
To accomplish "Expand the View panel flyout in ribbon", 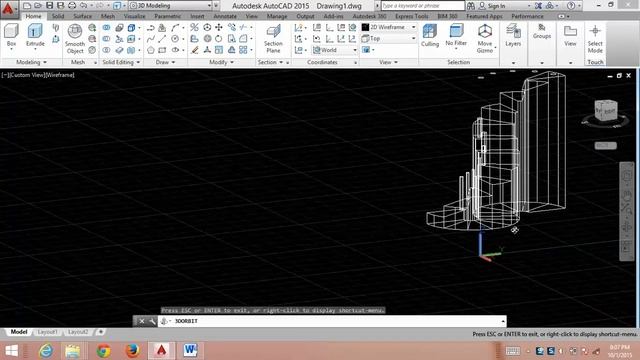I will pos(388,62).
